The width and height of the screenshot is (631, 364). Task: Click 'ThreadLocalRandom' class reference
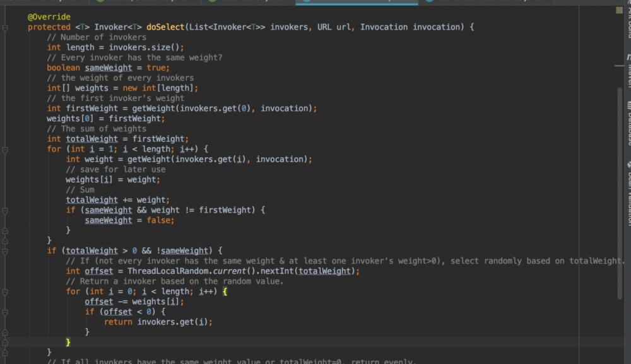click(x=168, y=271)
